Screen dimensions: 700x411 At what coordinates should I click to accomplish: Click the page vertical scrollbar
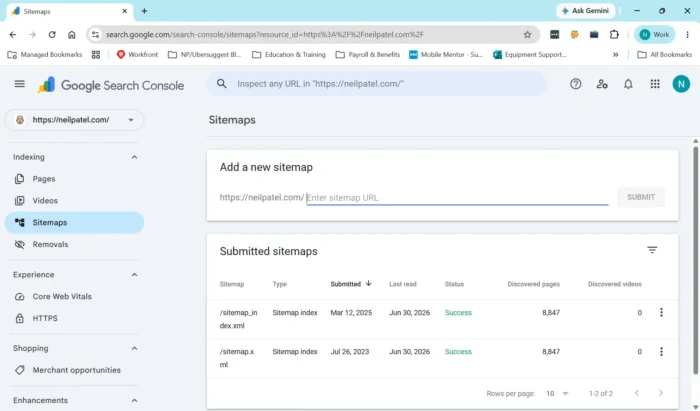695,260
